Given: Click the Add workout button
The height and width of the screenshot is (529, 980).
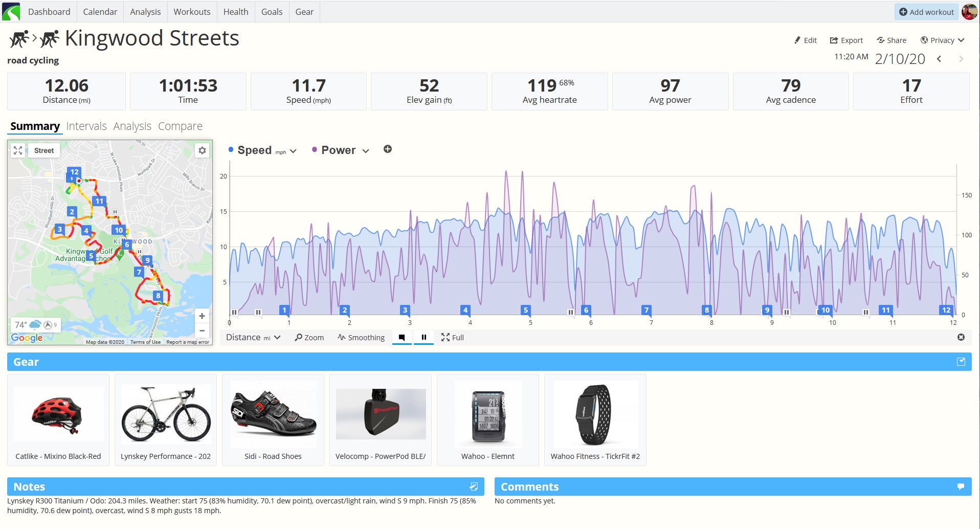Looking at the screenshot, I should [x=926, y=12].
